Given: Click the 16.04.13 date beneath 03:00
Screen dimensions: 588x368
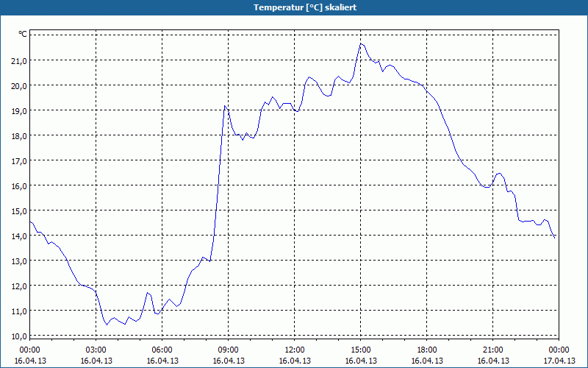Looking at the screenshot, I should pyautogui.click(x=96, y=361).
